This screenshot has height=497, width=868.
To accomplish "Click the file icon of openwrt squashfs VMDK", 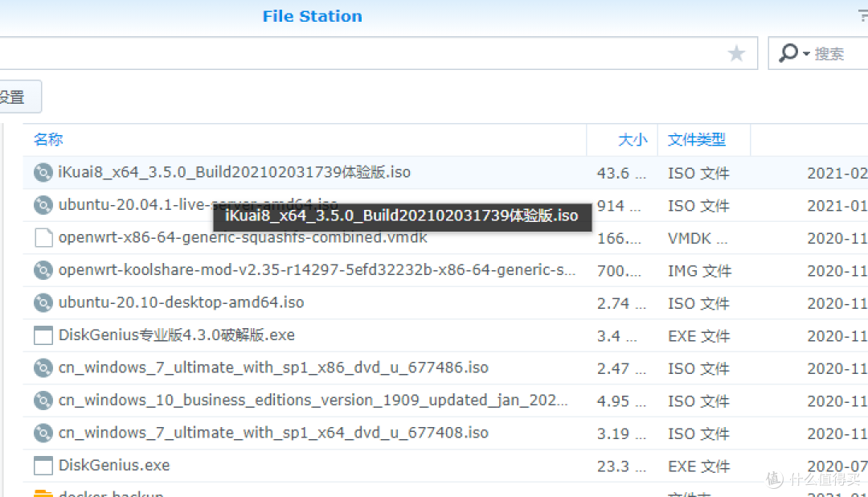I will [x=43, y=237].
